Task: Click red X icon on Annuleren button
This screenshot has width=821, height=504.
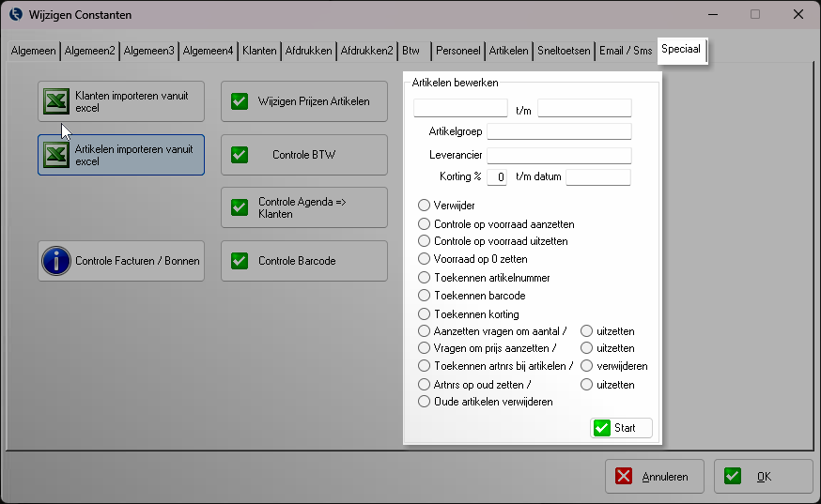Action: (624, 477)
